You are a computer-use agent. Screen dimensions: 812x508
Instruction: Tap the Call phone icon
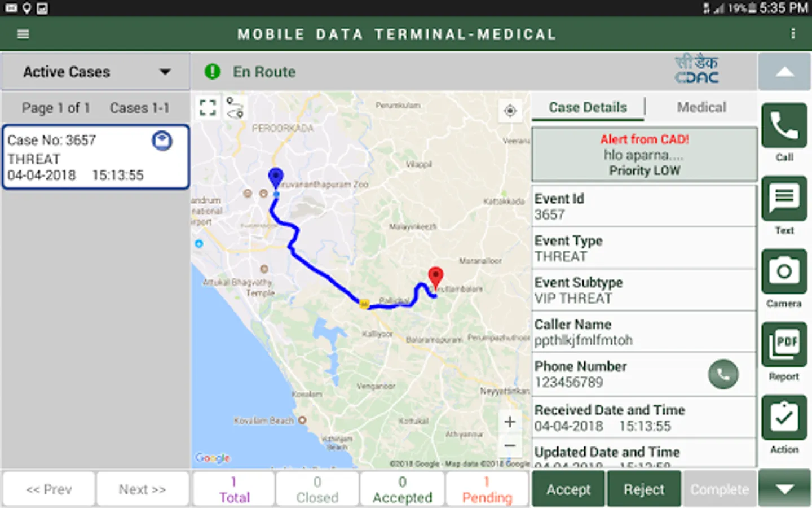pos(784,126)
